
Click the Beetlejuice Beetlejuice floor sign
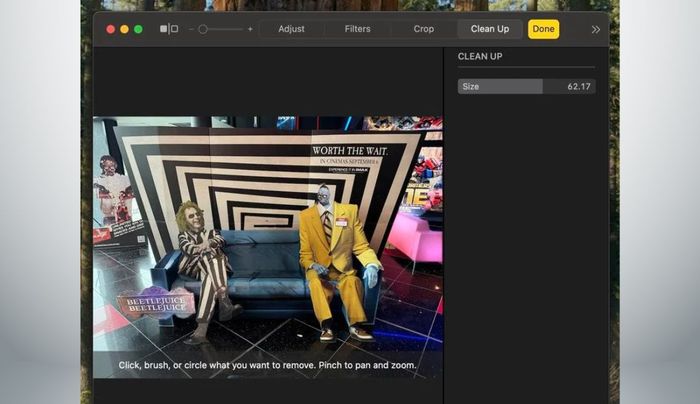click(156, 304)
